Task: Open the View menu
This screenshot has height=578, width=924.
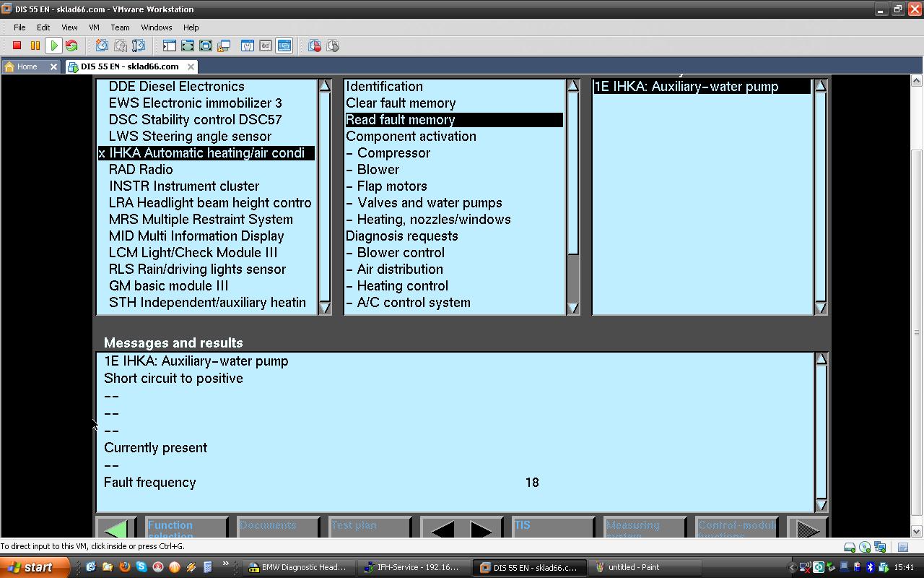Action: click(x=69, y=27)
